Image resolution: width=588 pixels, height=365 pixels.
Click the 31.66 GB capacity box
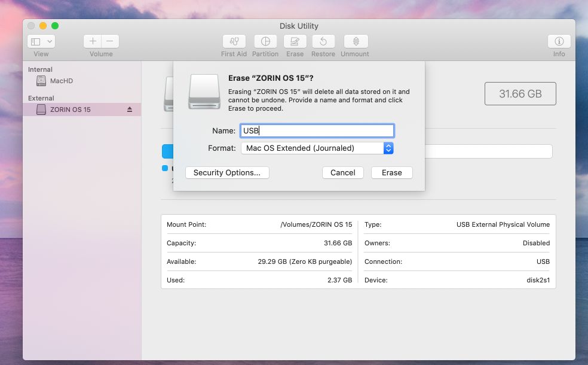(x=520, y=94)
